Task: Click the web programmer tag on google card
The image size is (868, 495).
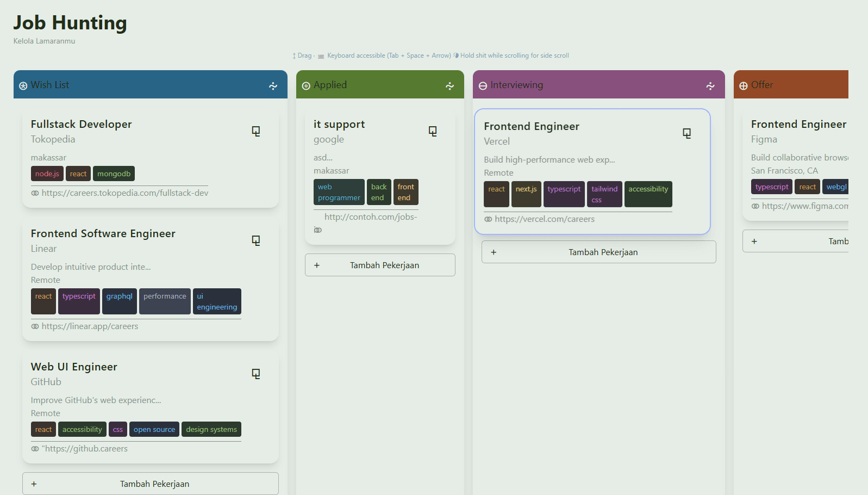Action: tap(339, 192)
